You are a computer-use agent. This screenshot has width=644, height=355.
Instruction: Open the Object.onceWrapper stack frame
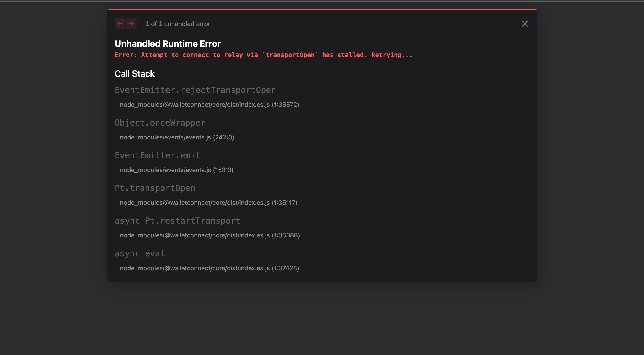click(x=160, y=122)
